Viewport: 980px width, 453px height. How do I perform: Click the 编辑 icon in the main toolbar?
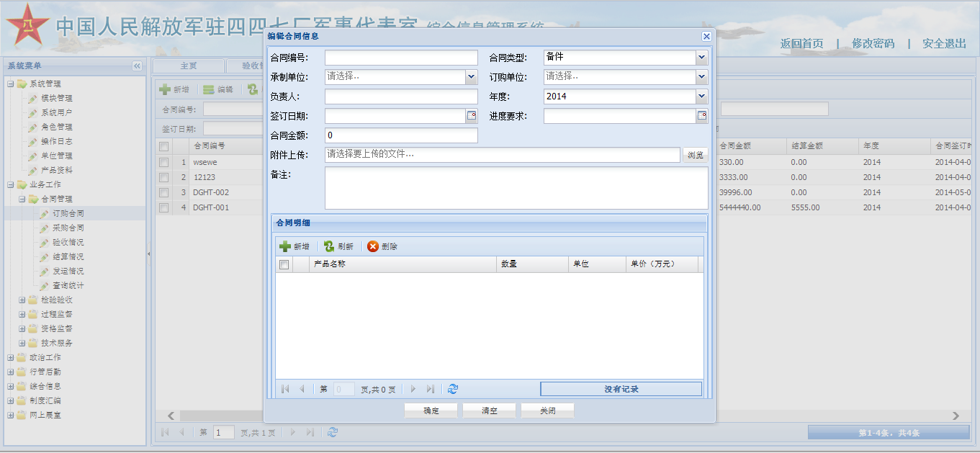[209, 89]
